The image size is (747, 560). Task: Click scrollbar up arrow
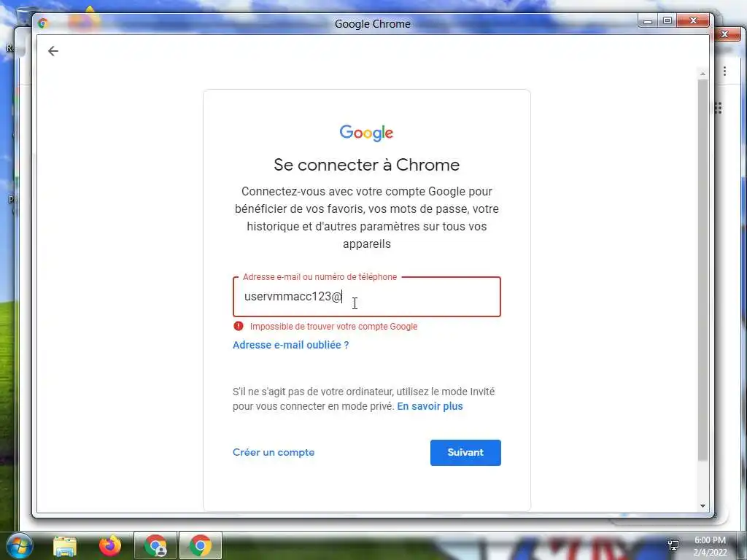point(703,74)
